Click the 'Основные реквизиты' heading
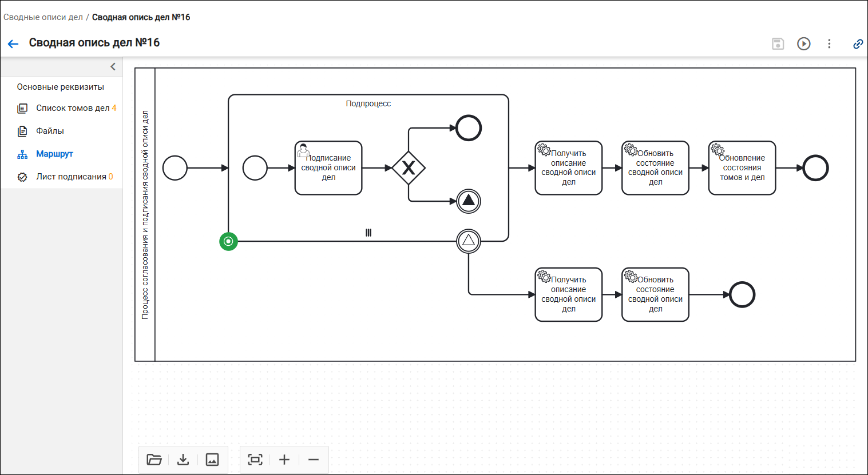 (x=61, y=87)
